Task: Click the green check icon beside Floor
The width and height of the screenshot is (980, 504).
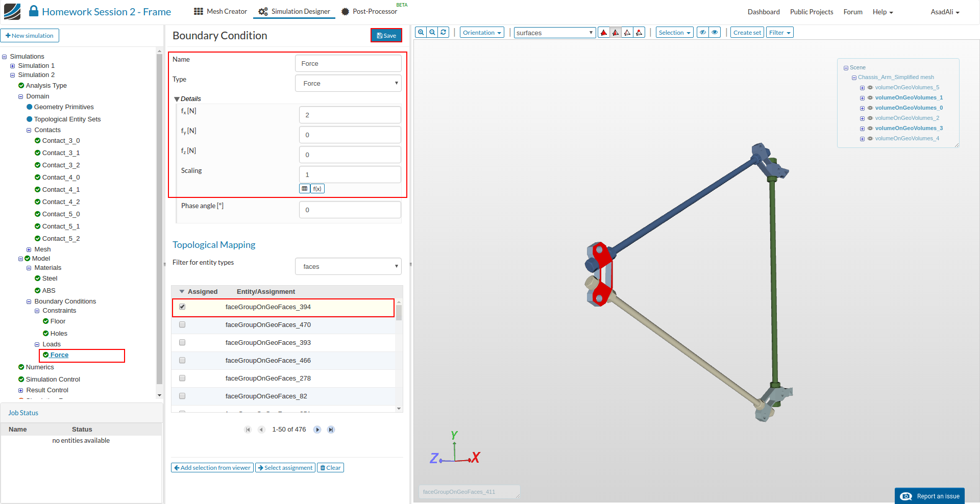Action: [46, 321]
